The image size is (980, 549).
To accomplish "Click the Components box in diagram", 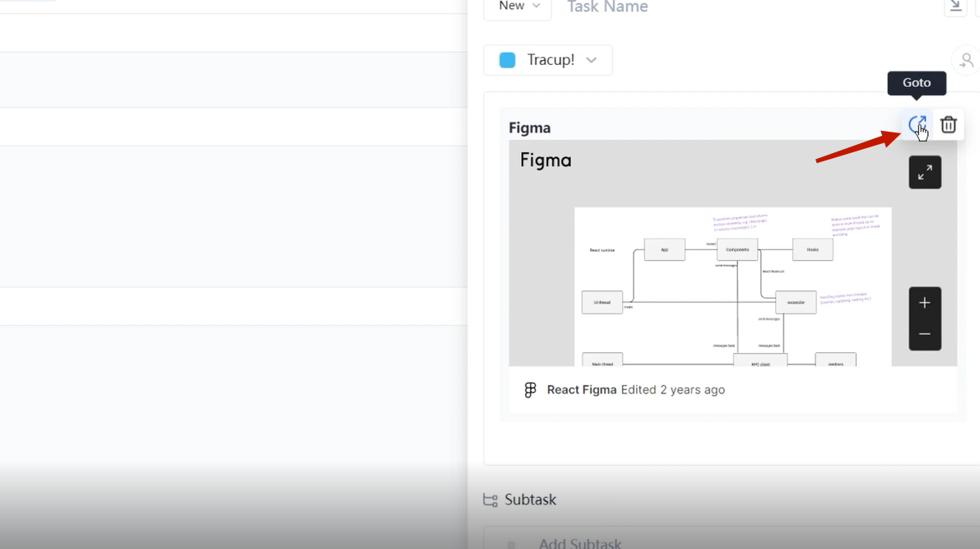I will pyautogui.click(x=736, y=249).
